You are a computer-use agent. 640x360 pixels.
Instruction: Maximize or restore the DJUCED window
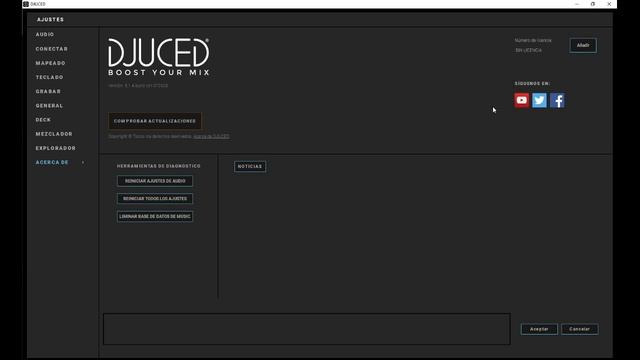[x=593, y=4]
